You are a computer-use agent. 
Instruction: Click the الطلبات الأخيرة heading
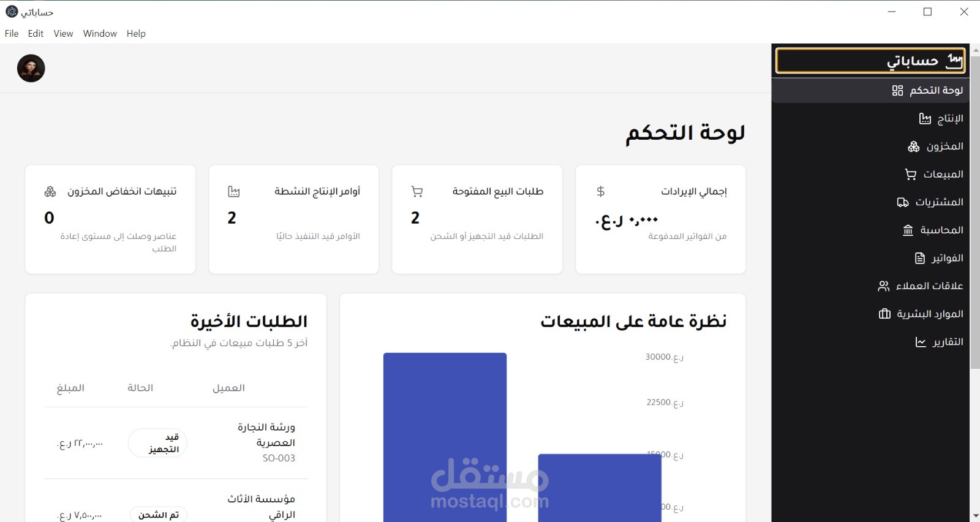pyautogui.click(x=249, y=322)
